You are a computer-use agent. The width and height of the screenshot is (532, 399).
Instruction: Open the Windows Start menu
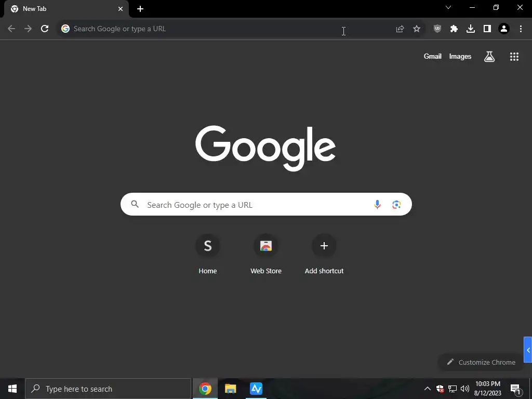point(12,389)
